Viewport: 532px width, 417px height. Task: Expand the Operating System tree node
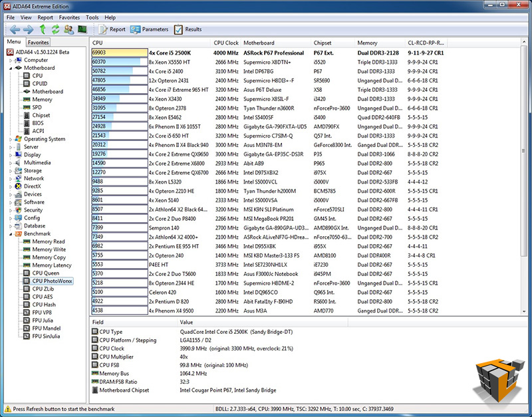(x=11, y=139)
